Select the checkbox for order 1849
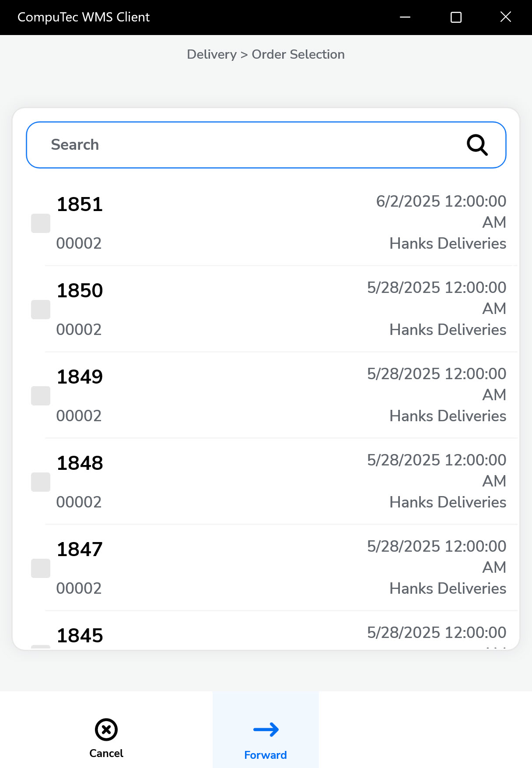The height and width of the screenshot is (768, 532). pos(41,396)
